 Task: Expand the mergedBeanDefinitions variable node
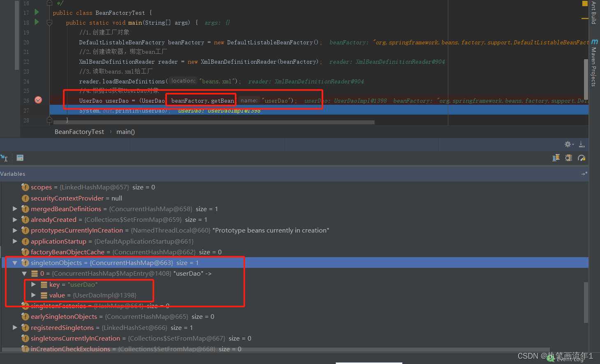tap(15, 208)
